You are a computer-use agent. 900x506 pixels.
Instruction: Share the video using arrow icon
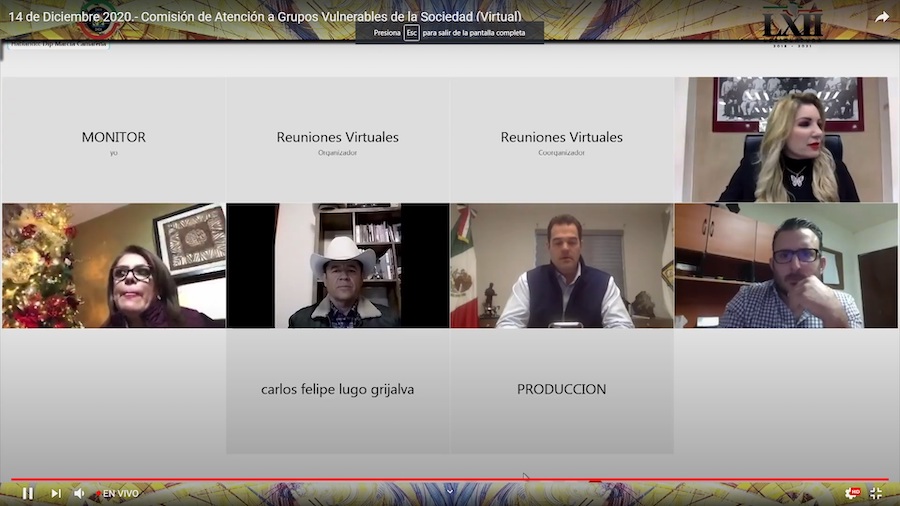click(882, 17)
